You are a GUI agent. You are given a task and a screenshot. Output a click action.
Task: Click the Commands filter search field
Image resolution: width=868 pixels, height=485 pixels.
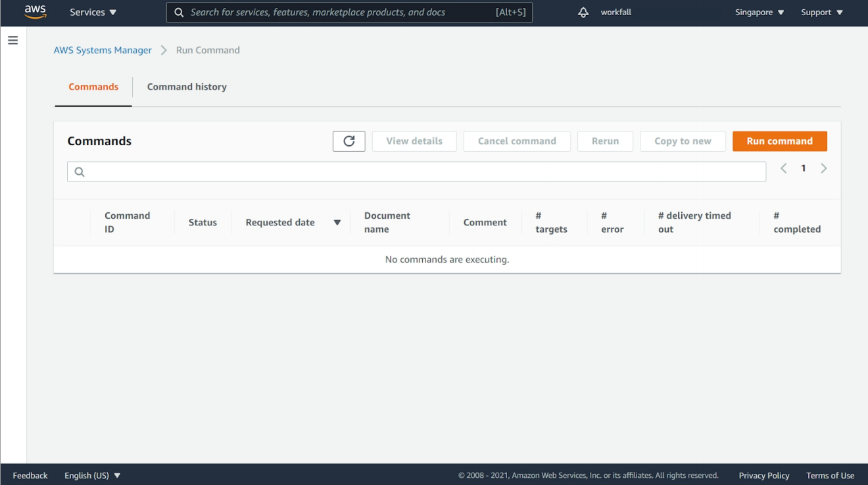pyautogui.click(x=416, y=172)
